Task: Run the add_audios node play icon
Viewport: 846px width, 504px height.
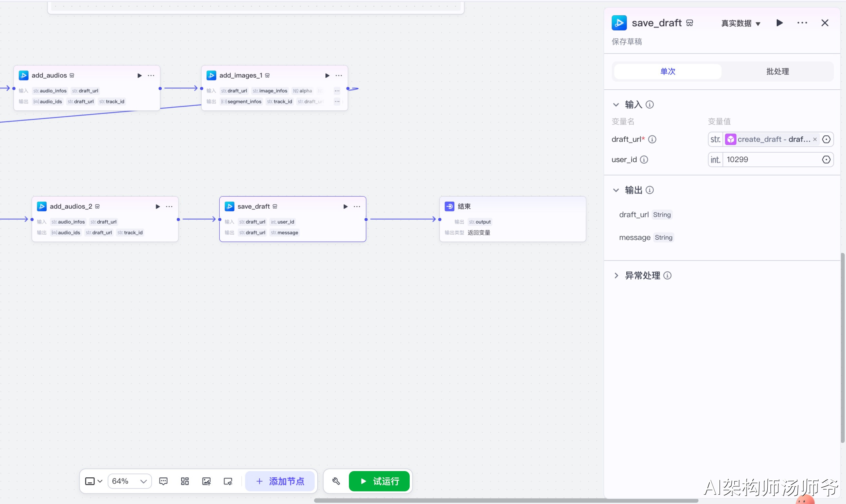Action: click(x=139, y=75)
